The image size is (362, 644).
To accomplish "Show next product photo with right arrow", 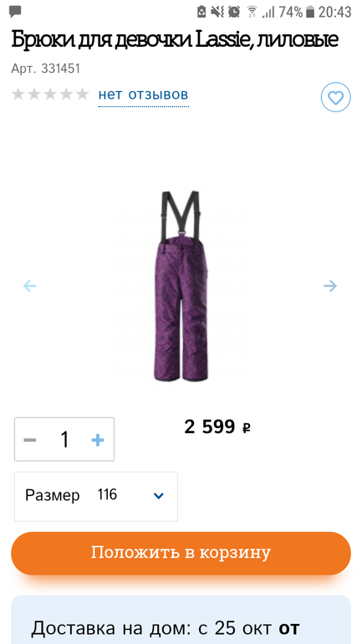I will coord(330,286).
